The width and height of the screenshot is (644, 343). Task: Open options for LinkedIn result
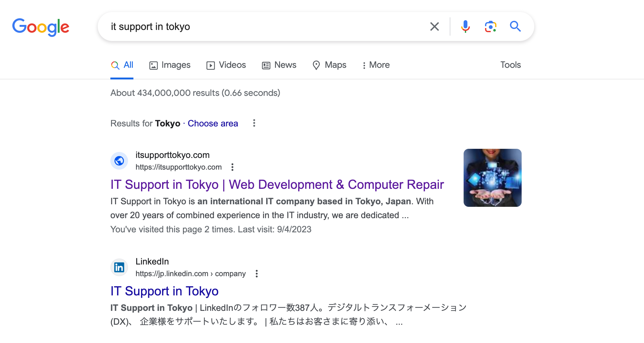[257, 274]
